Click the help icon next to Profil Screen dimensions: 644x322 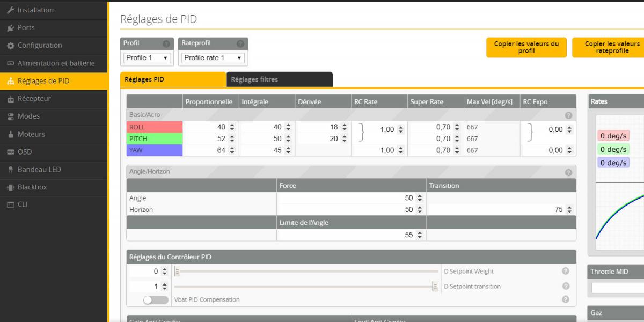(166, 43)
